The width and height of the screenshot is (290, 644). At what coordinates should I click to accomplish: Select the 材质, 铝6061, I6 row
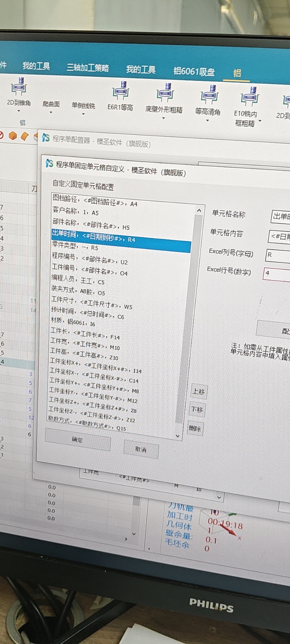click(73, 322)
